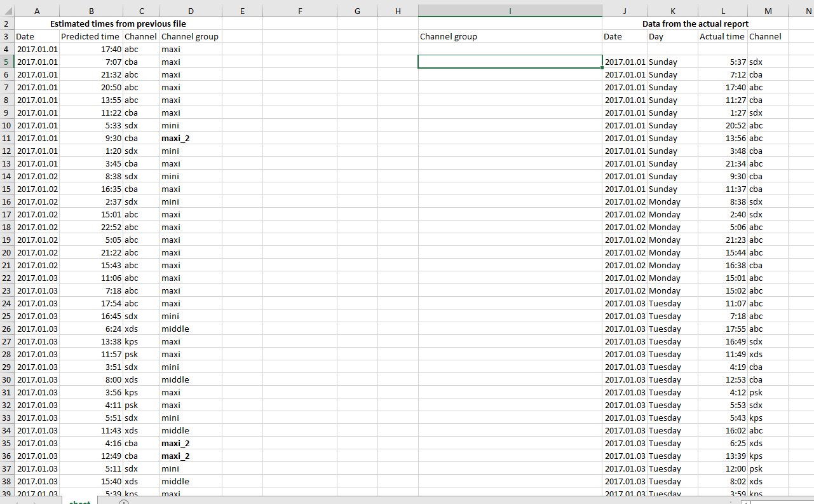The height and width of the screenshot is (504, 814).
Task: Click the predicted time 22:52 cell
Action: pyautogui.click(x=92, y=227)
